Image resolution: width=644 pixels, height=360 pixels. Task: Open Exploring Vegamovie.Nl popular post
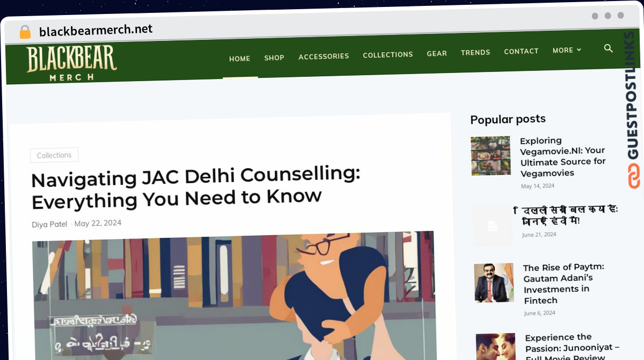coord(562,156)
